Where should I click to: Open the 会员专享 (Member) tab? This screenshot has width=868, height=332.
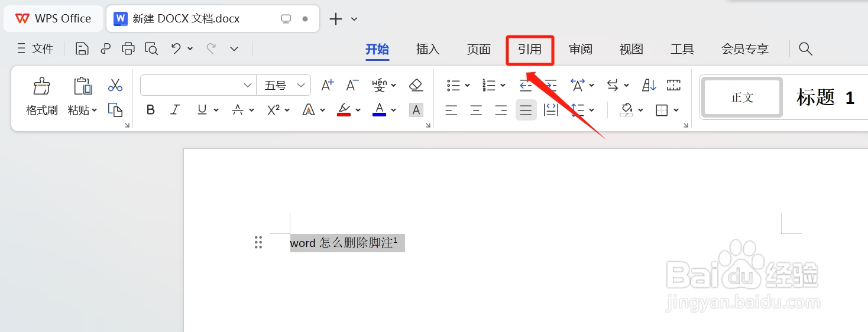745,49
